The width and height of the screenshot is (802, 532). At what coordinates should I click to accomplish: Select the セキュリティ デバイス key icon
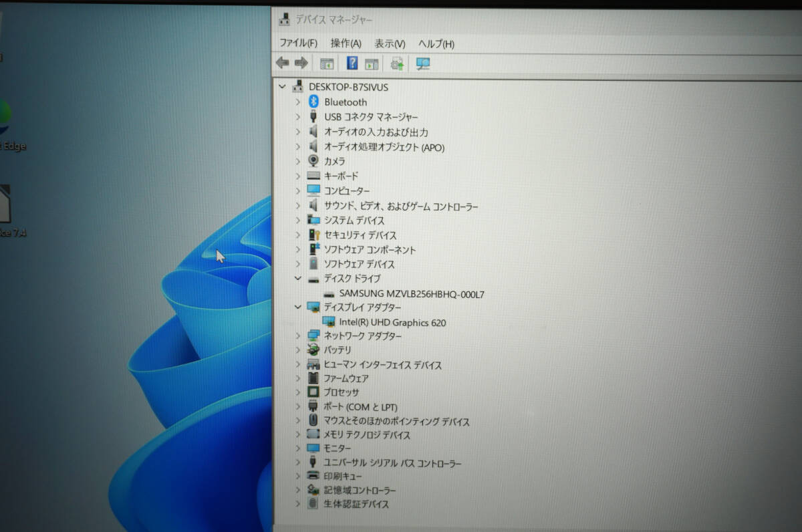point(313,235)
